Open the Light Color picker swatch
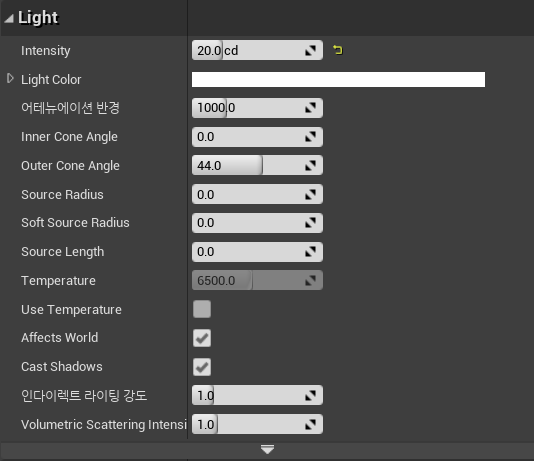This screenshot has height=461, width=534. pyautogui.click(x=338, y=79)
